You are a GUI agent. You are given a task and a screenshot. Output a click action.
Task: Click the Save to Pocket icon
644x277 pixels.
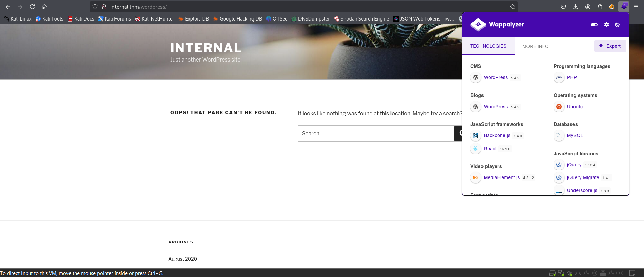pyautogui.click(x=563, y=7)
